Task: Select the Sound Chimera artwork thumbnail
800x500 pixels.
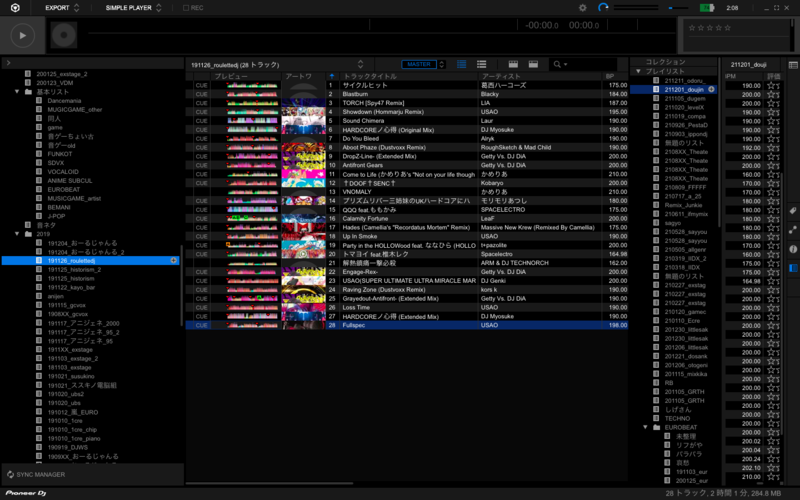Action: pyautogui.click(x=303, y=121)
